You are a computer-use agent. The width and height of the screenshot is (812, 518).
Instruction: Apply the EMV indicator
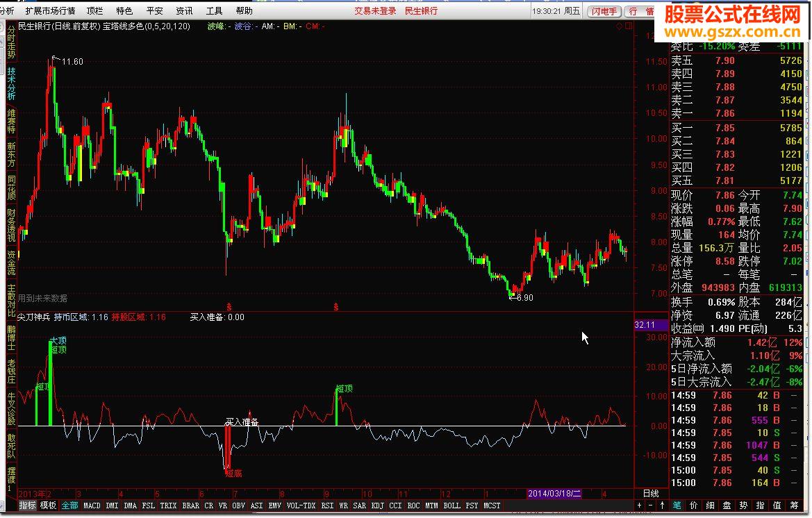coord(274,505)
